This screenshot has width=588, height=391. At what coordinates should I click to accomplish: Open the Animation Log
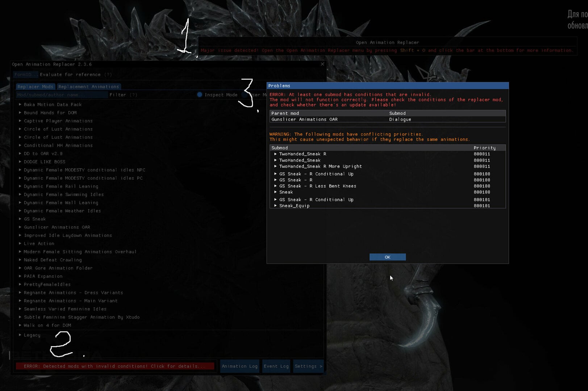[239, 366]
